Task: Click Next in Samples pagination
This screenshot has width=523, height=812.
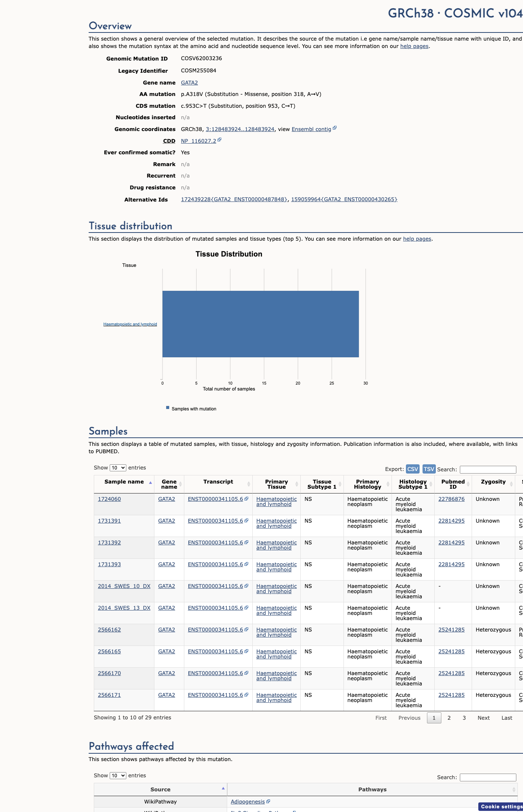Action: tap(483, 718)
